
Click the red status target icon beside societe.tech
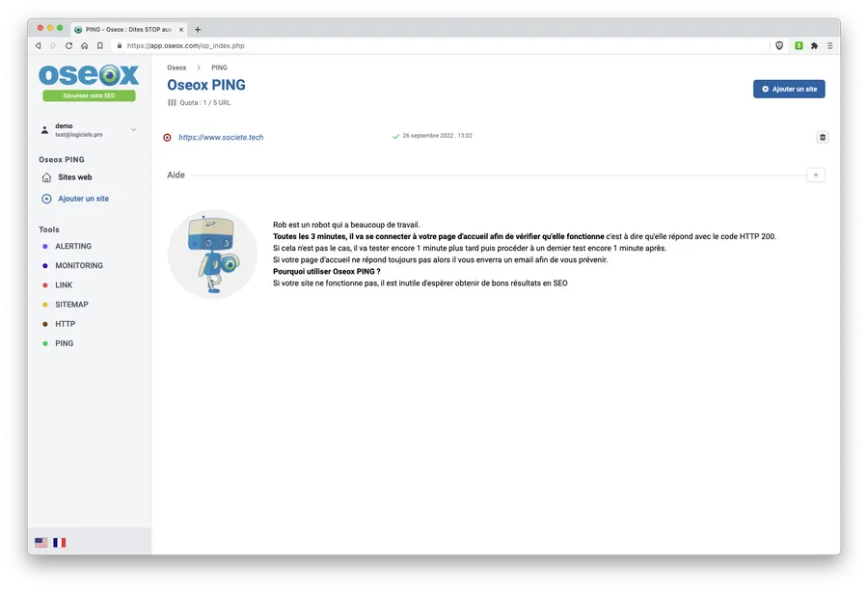[x=167, y=137]
